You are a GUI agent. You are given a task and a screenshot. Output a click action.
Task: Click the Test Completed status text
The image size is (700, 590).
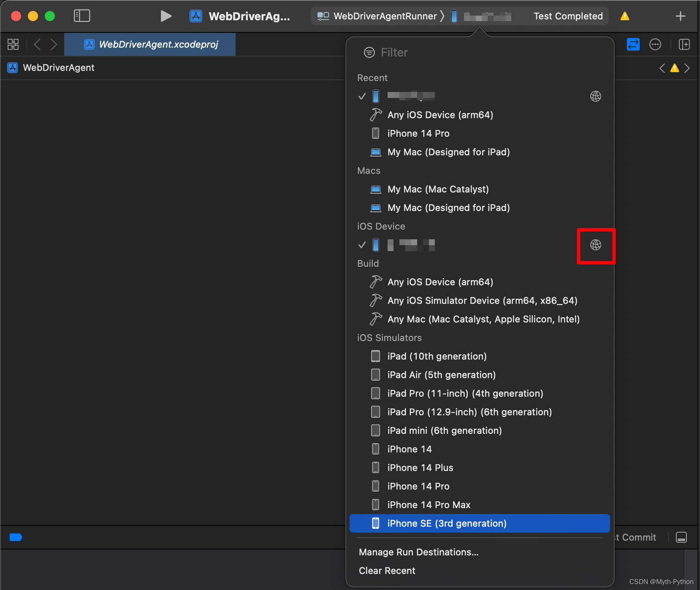[568, 16]
